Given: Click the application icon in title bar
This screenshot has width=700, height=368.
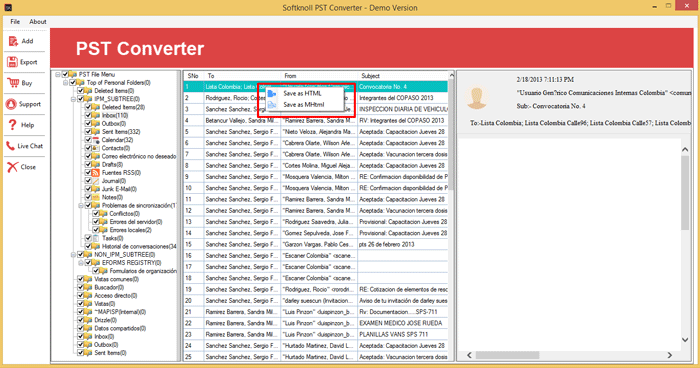Looking at the screenshot, I should [8, 8].
